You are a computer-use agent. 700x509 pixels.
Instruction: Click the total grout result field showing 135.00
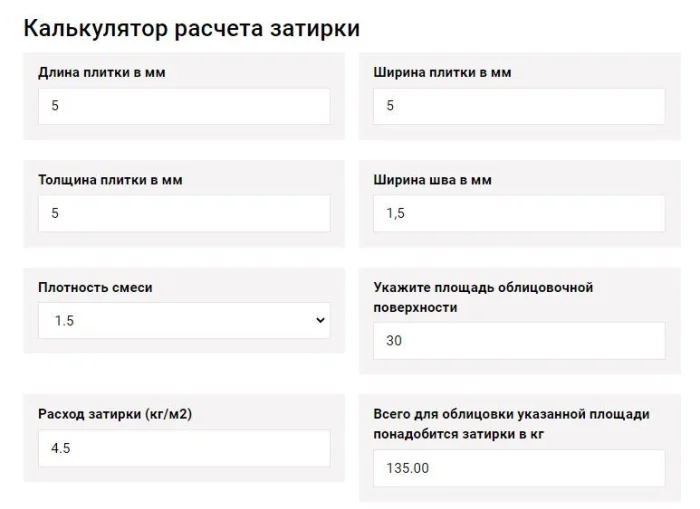pos(519,468)
